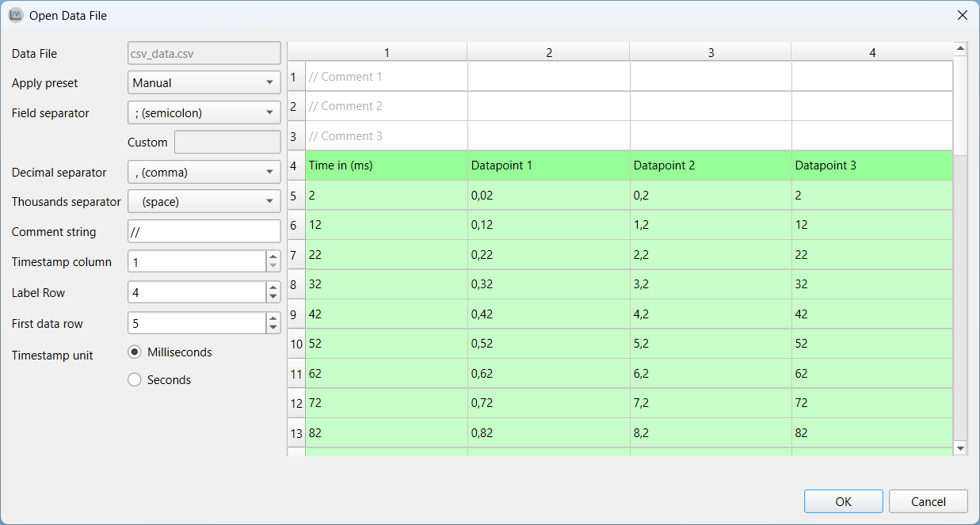Select column header 1 in preview table
The width and height of the screenshot is (980, 525).
tap(387, 52)
